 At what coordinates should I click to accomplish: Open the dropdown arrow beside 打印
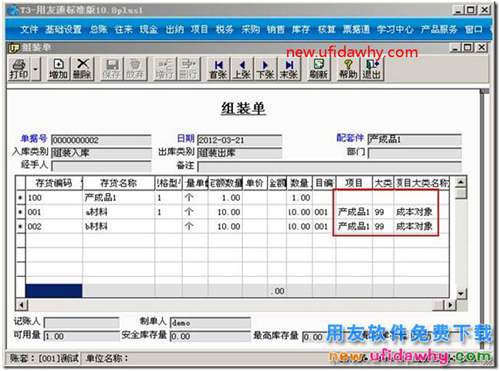[x=35, y=69]
